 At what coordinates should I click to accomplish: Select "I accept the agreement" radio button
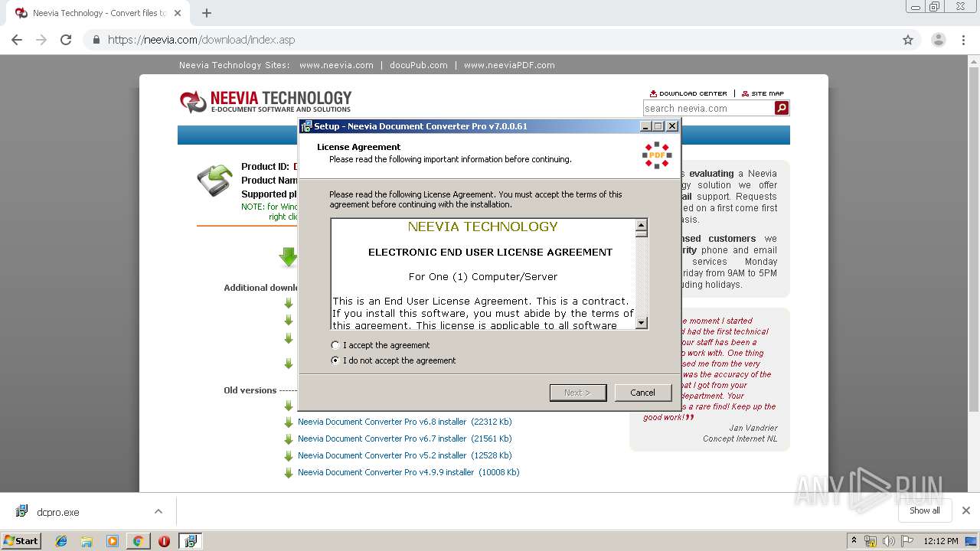(335, 345)
